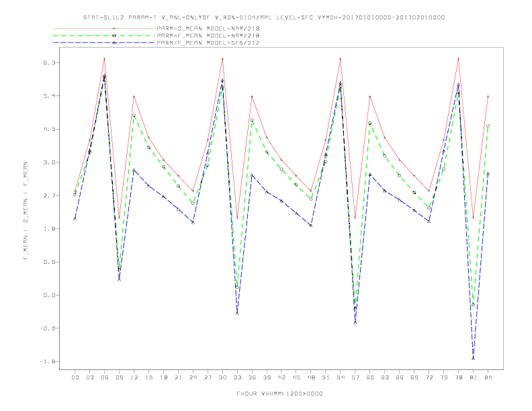Click x-axis tick label 00
Viewport: 532px width, 411px height.
(x=75, y=377)
